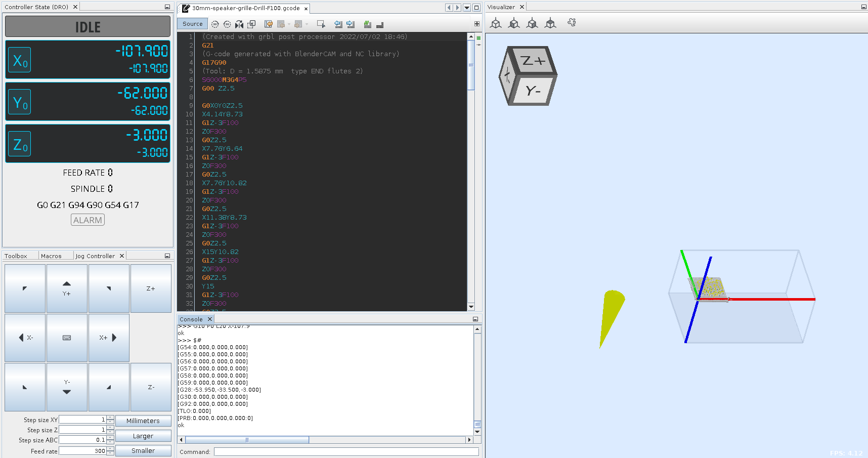Jog the machine with Z+ button
868x458 pixels.
[151, 288]
